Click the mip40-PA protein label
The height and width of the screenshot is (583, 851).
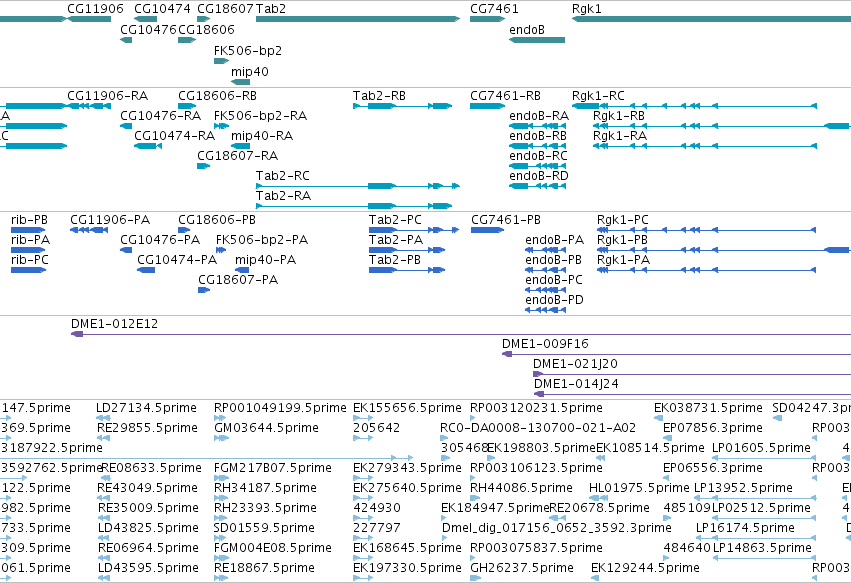point(265,260)
